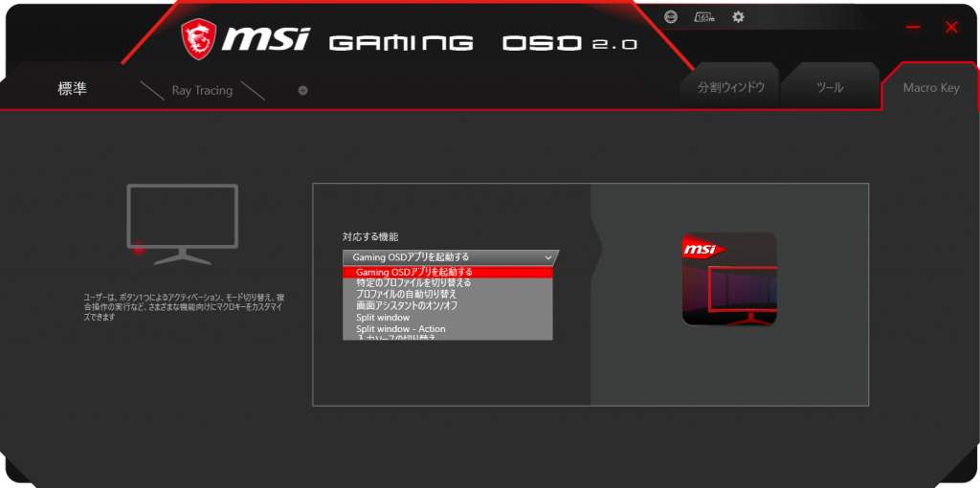980x488 pixels.
Task: Click the 対応する機能 label
Action: click(370, 236)
